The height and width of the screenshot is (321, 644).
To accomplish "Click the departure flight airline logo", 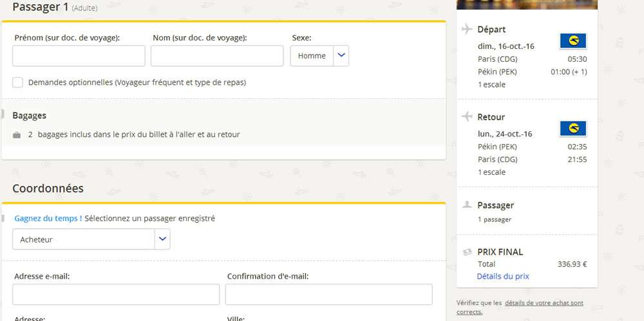I will [573, 41].
